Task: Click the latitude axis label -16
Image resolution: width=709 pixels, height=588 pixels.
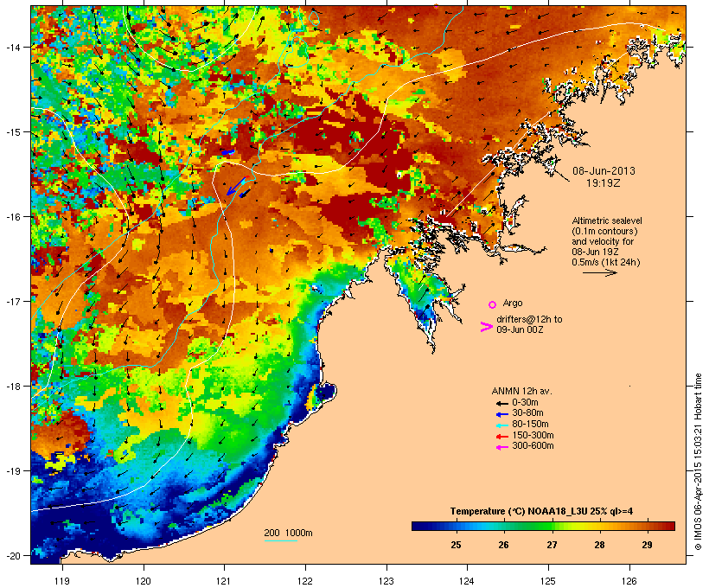Action: (12, 217)
